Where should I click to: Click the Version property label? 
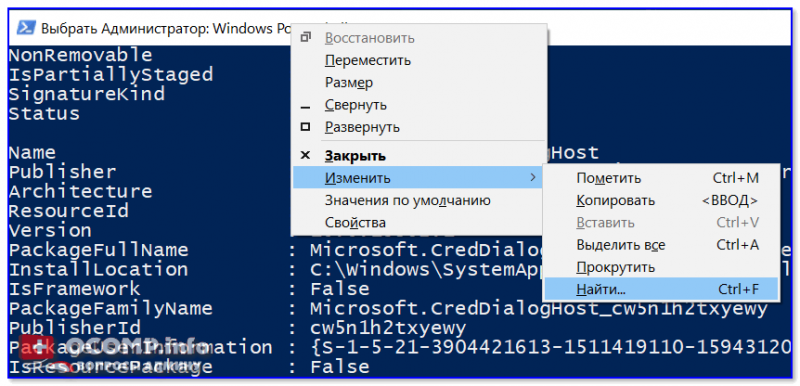tap(50, 230)
